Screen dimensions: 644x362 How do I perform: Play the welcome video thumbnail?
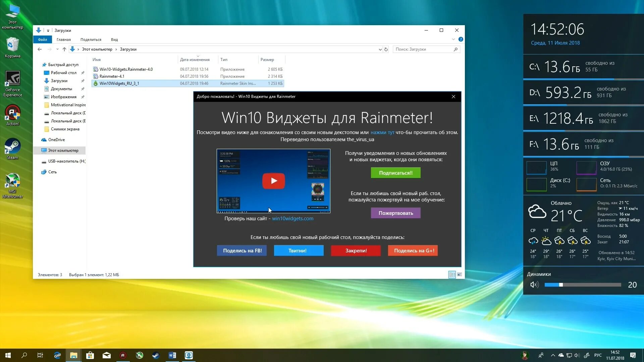(273, 181)
